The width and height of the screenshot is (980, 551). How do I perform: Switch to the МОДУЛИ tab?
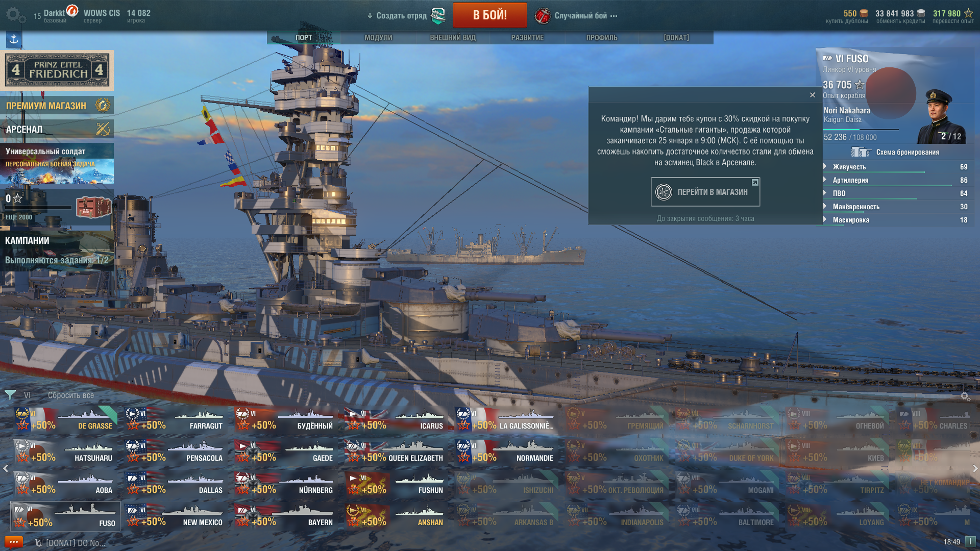coord(378,38)
